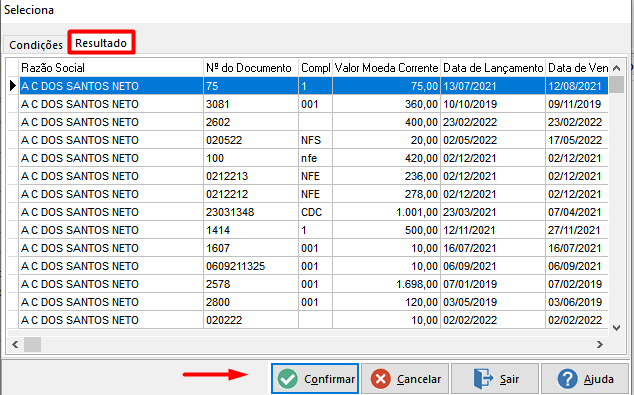Click the value 120,00 cell
The image size is (634, 395).
(386, 302)
